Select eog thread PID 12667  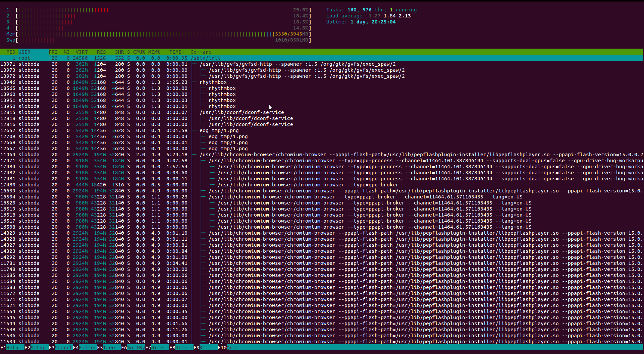coord(322,149)
